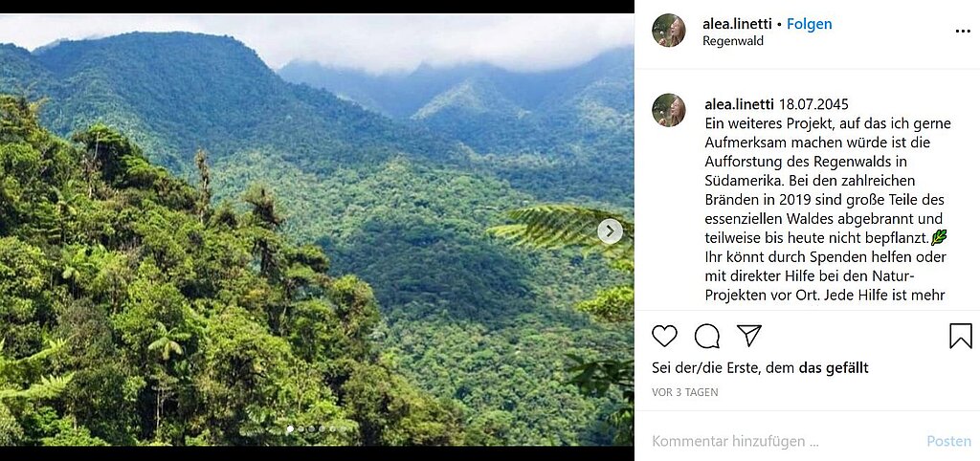Click the alea.linetti username in the caption

pyautogui.click(x=740, y=104)
